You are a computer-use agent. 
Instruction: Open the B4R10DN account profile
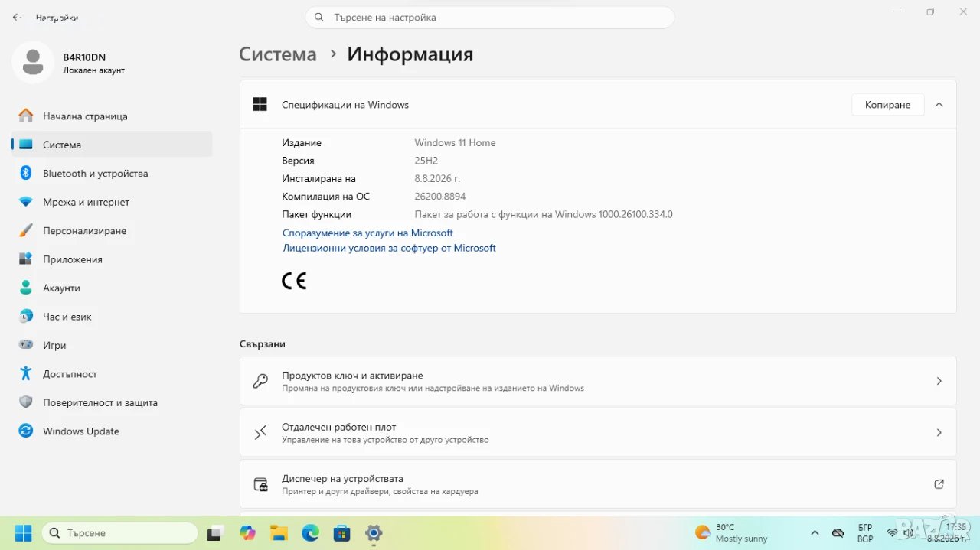[69, 63]
